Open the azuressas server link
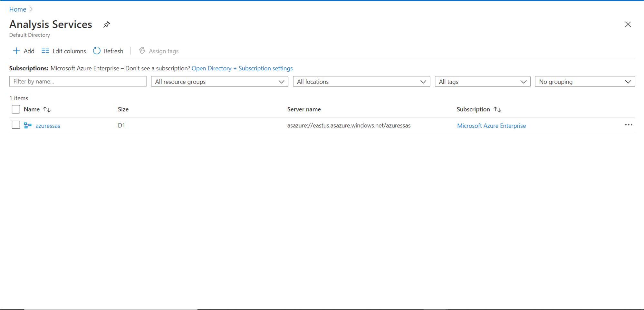The image size is (644, 310). pos(48,126)
